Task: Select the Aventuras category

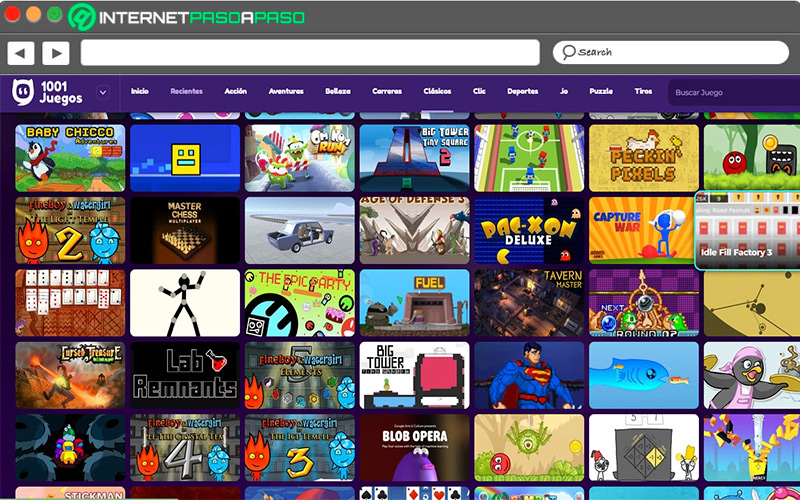Action: 286,91
